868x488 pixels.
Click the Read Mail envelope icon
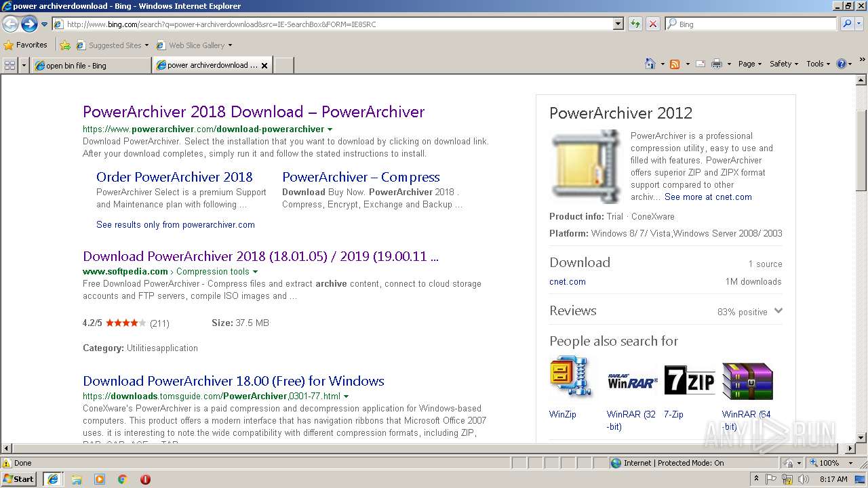(x=700, y=64)
